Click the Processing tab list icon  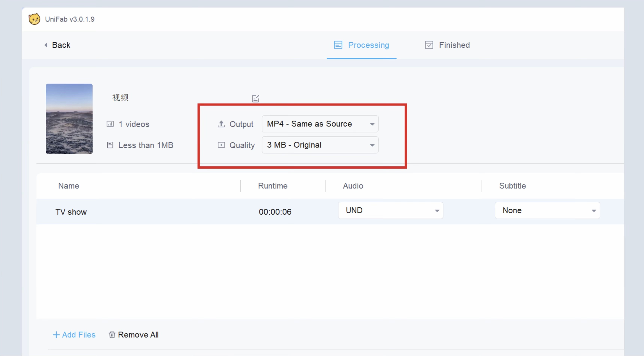[x=338, y=45]
